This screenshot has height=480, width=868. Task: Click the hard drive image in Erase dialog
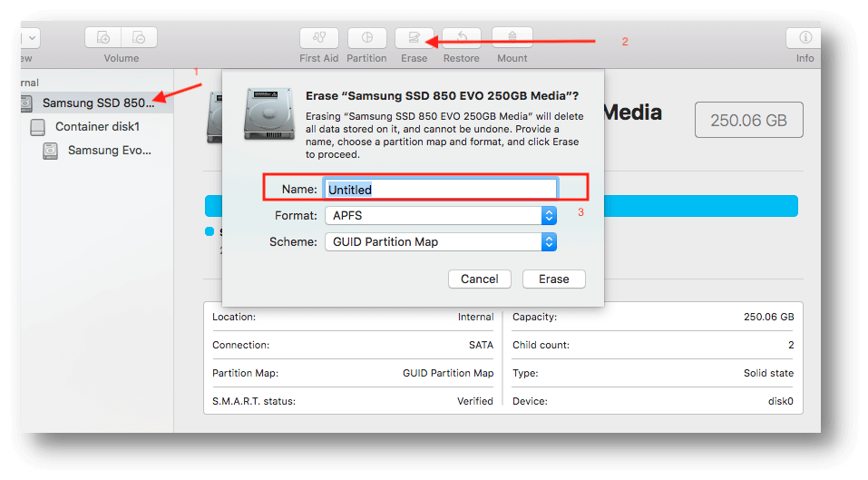coord(269,113)
